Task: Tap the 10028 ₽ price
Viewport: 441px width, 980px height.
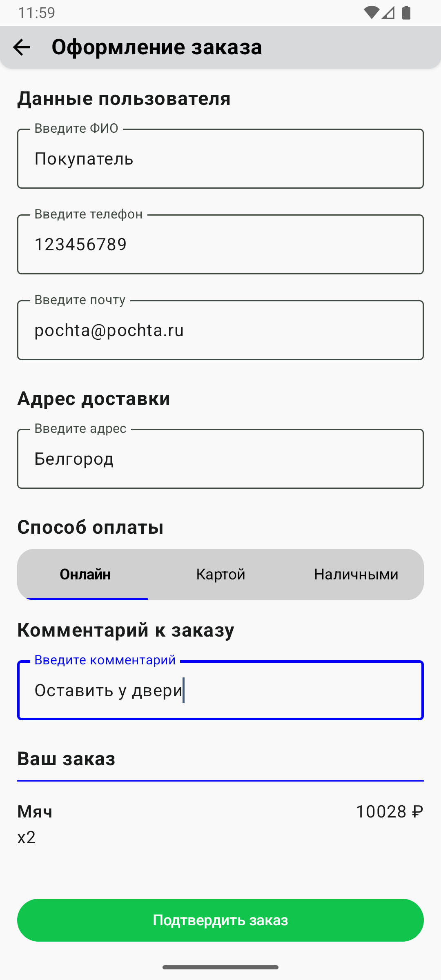Action: (389, 811)
